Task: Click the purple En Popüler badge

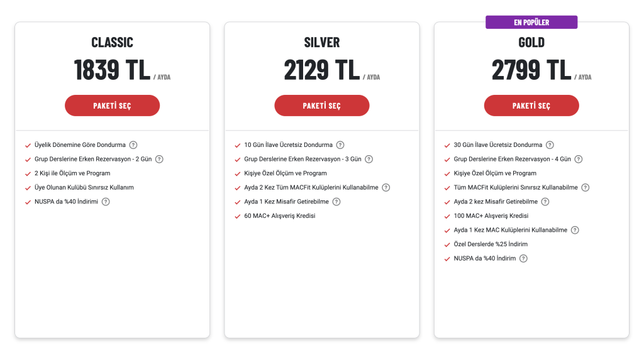Action: tap(531, 22)
